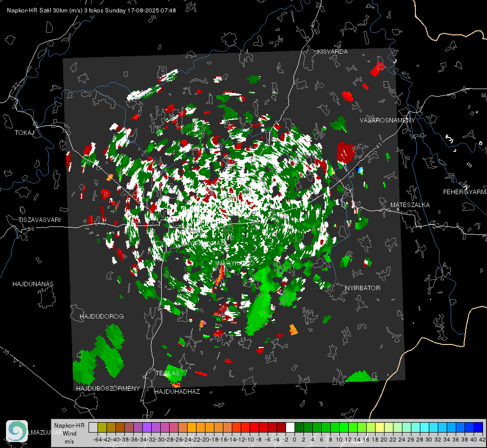Click the KISVÁRDA city label

click(332, 52)
